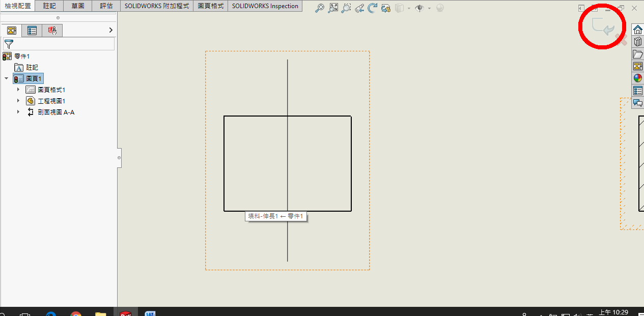Expand manager tabs with right chevron
The height and width of the screenshot is (316, 644).
point(111,31)
